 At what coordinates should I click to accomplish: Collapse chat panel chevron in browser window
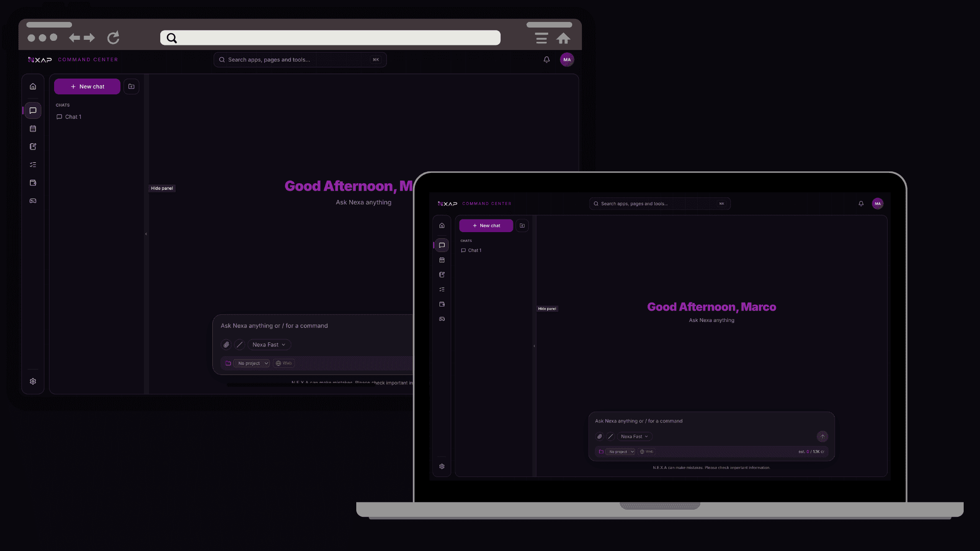tap(146, 234)
